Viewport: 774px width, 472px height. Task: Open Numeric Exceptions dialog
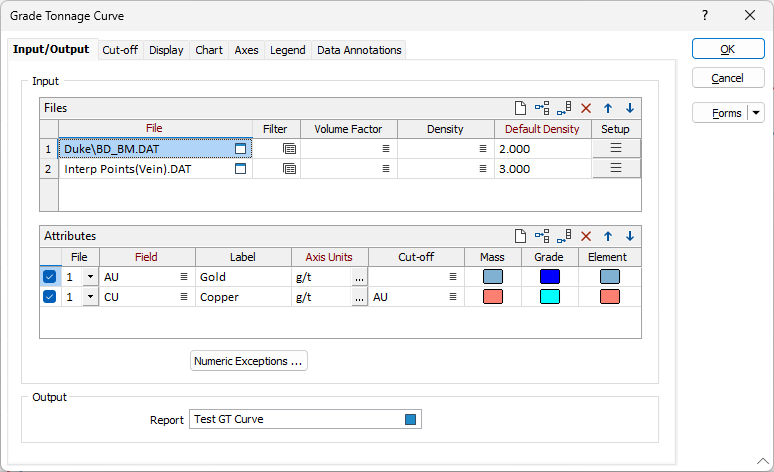coord(249,361)
